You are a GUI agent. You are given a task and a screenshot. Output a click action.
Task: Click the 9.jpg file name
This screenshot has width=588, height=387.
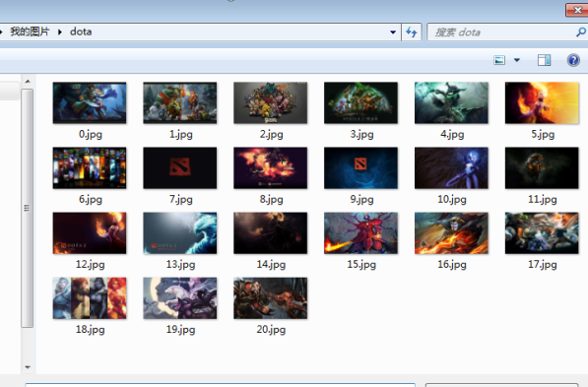click(361, 199)
